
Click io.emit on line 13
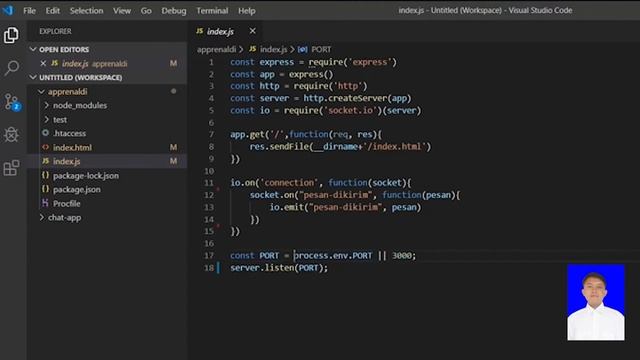[x=286, y=207]
